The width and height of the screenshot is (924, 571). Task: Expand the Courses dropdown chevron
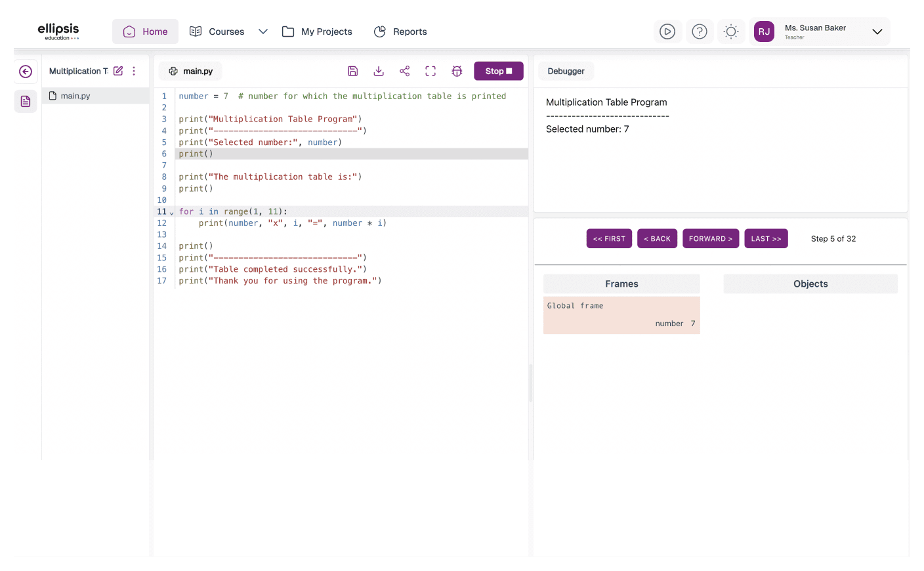[x=263, y=32]
